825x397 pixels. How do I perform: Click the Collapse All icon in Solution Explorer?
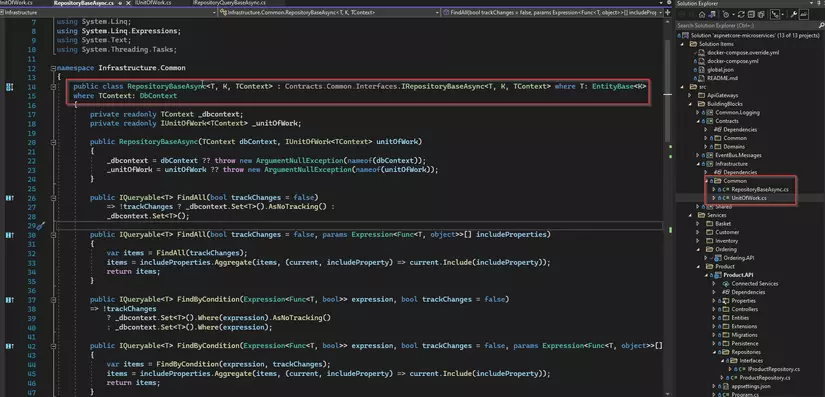tap(751, 14)
